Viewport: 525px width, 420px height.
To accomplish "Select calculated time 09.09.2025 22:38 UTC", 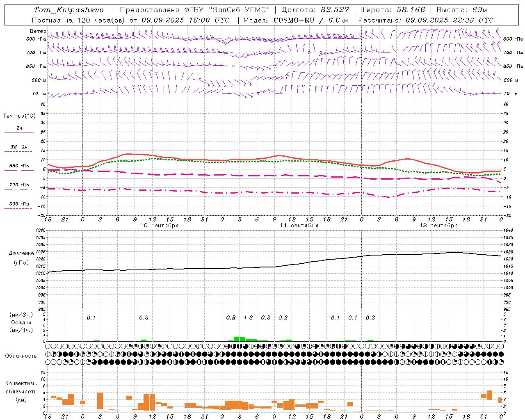I will click(x=450, y=20).
